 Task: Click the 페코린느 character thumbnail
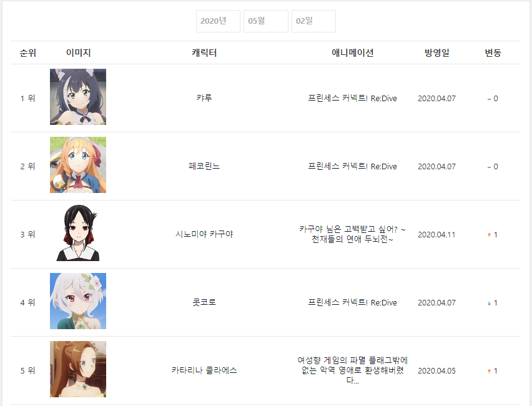(x=78, y=165)
